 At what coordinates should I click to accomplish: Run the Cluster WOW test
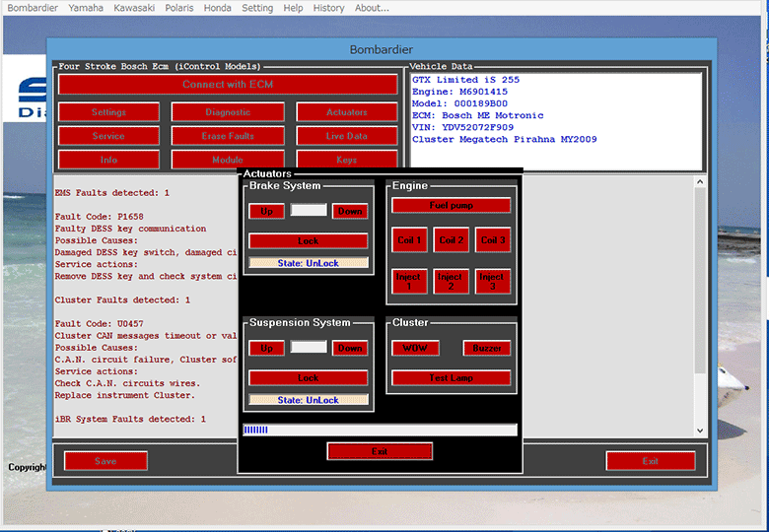click(x=415, y=349)
